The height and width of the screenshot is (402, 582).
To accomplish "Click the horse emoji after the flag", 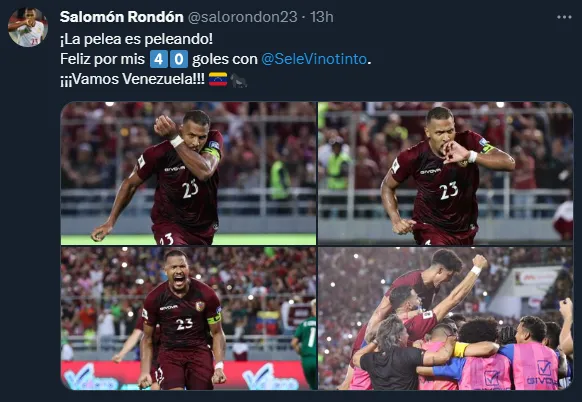I will (238, 80).
